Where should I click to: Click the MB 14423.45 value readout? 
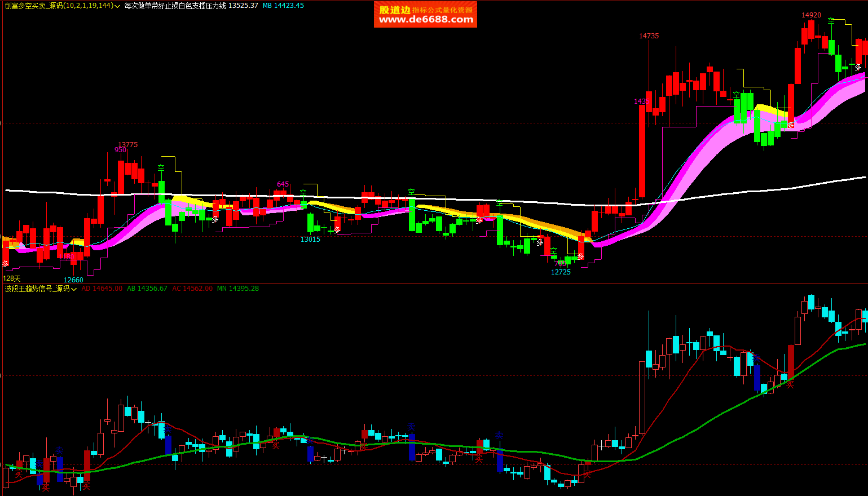(x=283, y=6)
